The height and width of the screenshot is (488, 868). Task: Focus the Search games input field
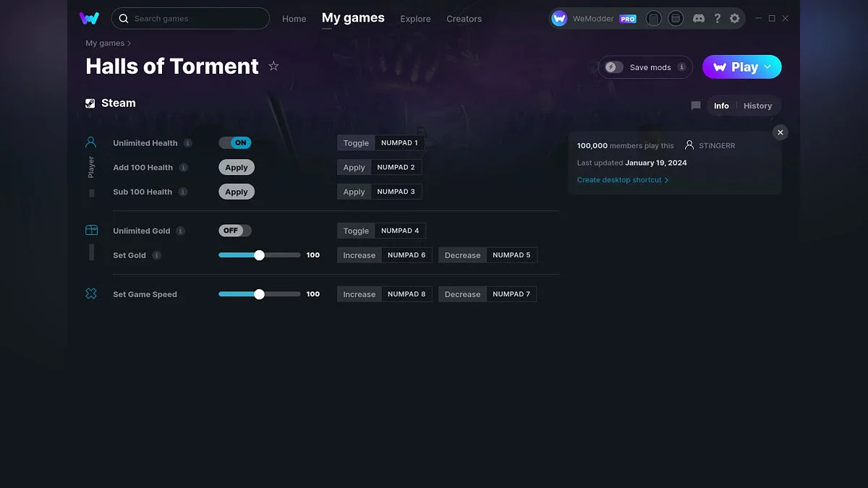pos(195,19)
